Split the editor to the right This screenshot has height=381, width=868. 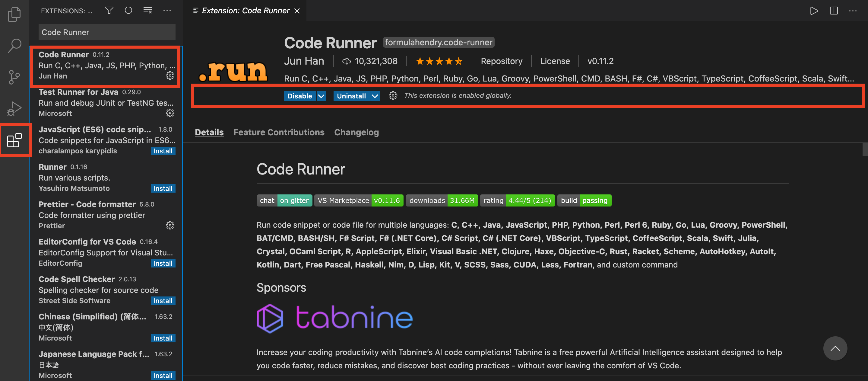point(833,11)
